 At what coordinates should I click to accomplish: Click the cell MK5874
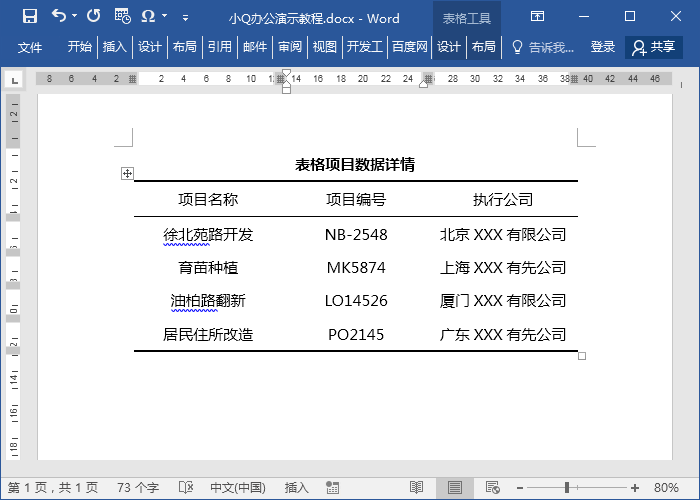(356, 267)
